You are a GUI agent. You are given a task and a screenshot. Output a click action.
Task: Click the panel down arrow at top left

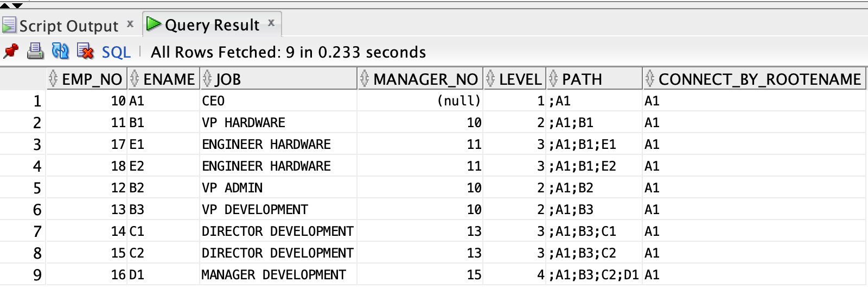[x=17, y=5]
